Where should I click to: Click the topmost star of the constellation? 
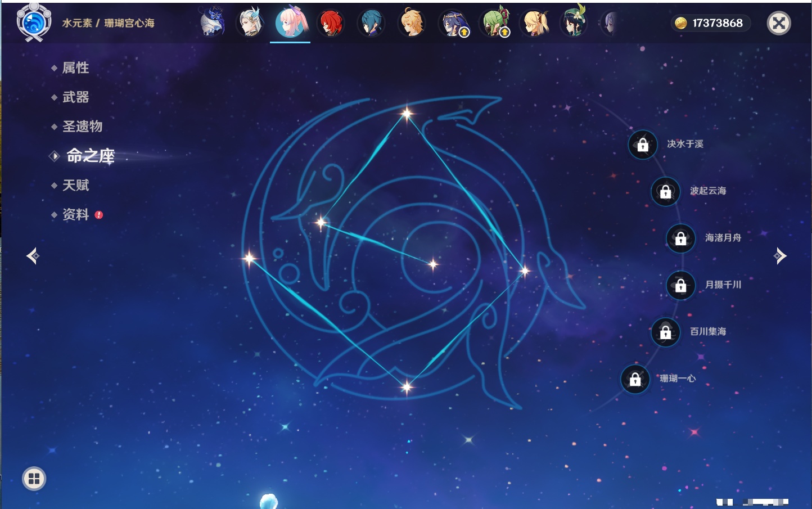tap(407, 114)
